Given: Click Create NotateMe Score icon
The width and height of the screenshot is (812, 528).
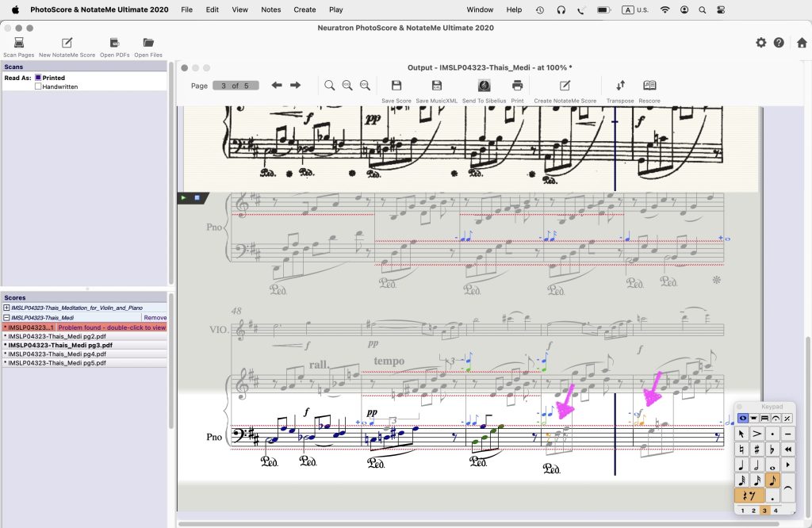Looking at the screenshot, I should point(565,86).
